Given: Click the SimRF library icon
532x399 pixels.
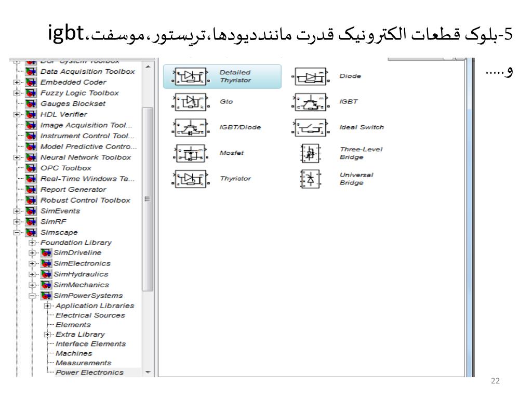Looking at the screenshot, I should tap(31, 222).
